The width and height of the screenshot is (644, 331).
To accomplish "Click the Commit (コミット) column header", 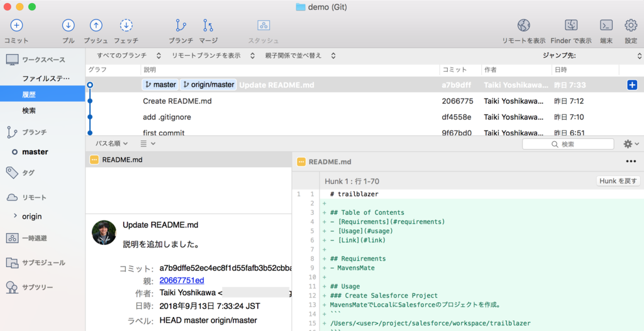I will tap(460, 70).
